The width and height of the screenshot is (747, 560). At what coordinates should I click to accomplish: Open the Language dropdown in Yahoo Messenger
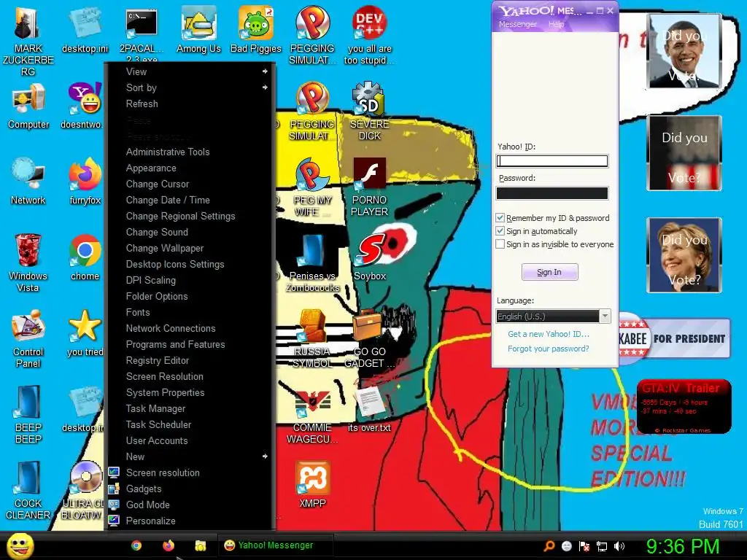coord(553,316)
